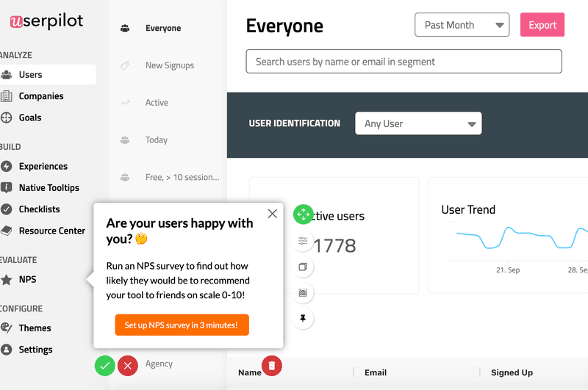Click the 1778 active users count
Viewport: 588px width, 390px height.
coord(334,246)
